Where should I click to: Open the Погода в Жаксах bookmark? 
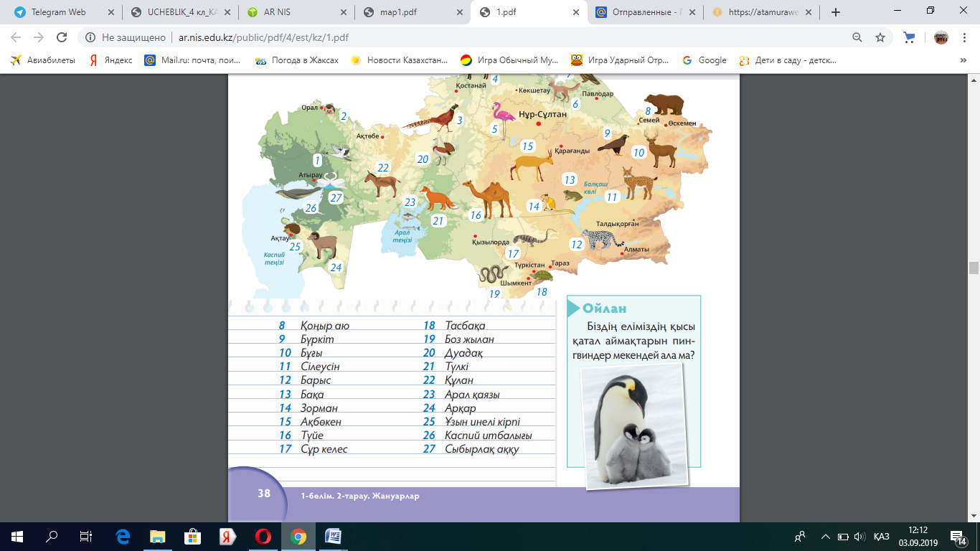click(297, 60)
